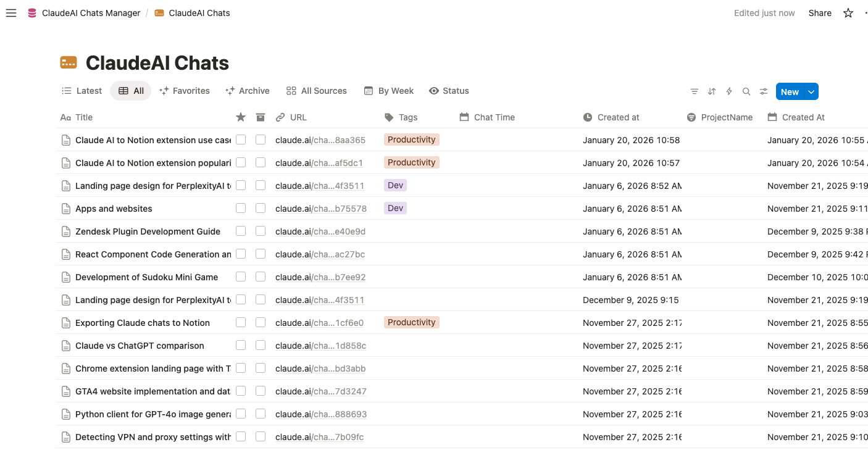
Task: Open the sort arrows icon
Action: [x=712, y=91]
